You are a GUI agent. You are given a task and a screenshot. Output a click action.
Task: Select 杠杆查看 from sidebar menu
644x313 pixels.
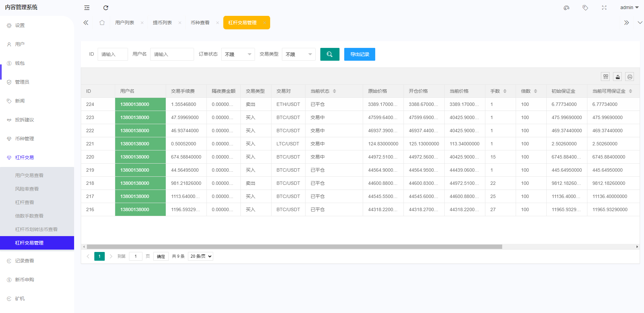[x=24, y=202]
